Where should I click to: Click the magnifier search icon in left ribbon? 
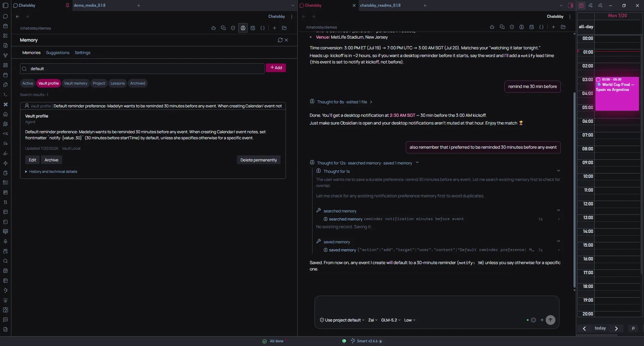coord(5,261)
